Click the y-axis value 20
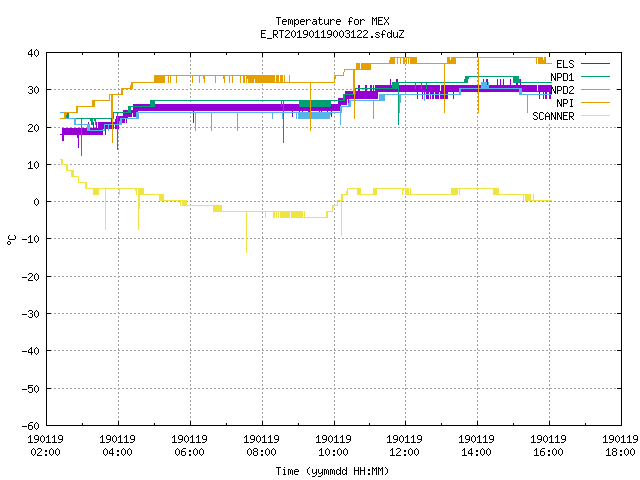640x480 pixels. point(33,127)
